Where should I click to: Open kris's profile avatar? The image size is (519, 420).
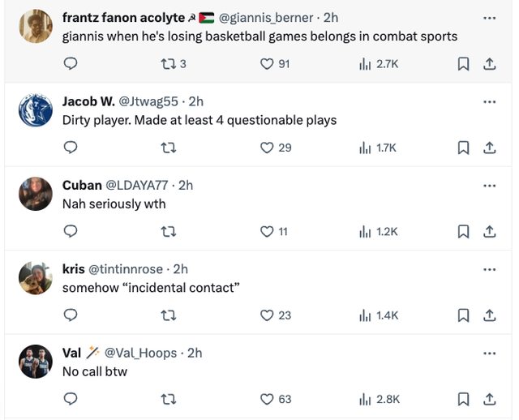(x=36, y=278)
